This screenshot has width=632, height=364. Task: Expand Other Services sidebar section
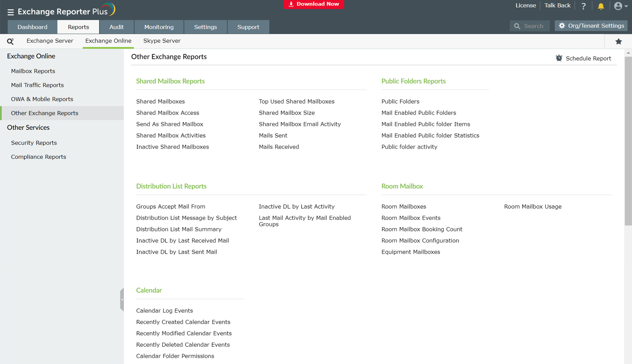(28, 127)
